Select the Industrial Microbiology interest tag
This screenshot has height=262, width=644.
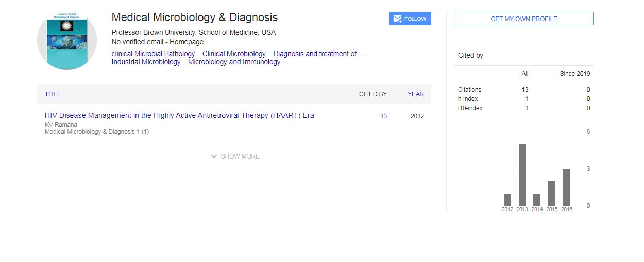click(x=146, y=62)
